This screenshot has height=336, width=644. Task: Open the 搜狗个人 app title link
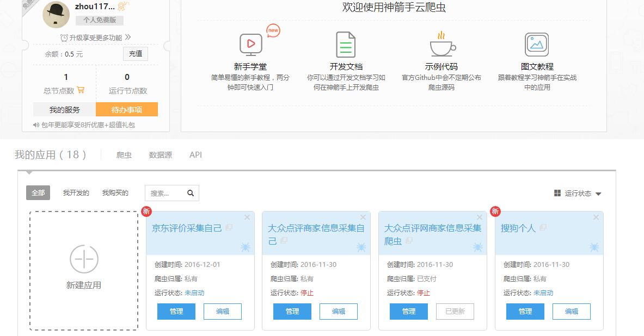[x=518, y=228]
